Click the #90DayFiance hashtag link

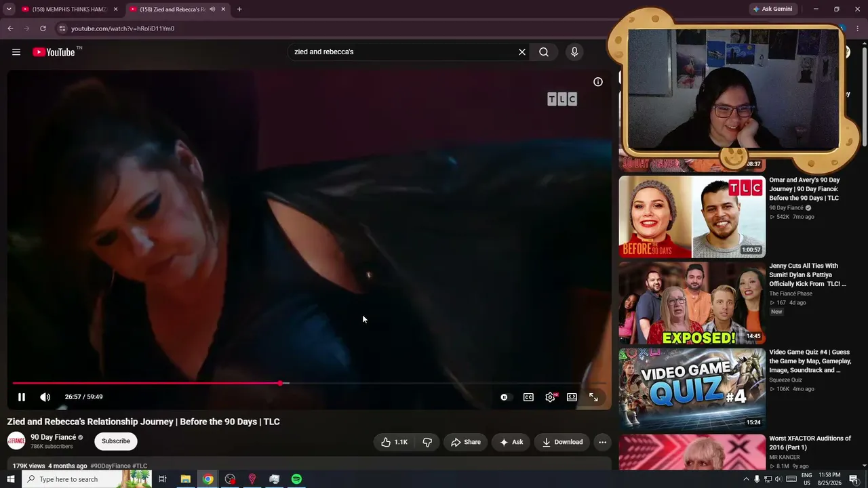pos(111,466)
